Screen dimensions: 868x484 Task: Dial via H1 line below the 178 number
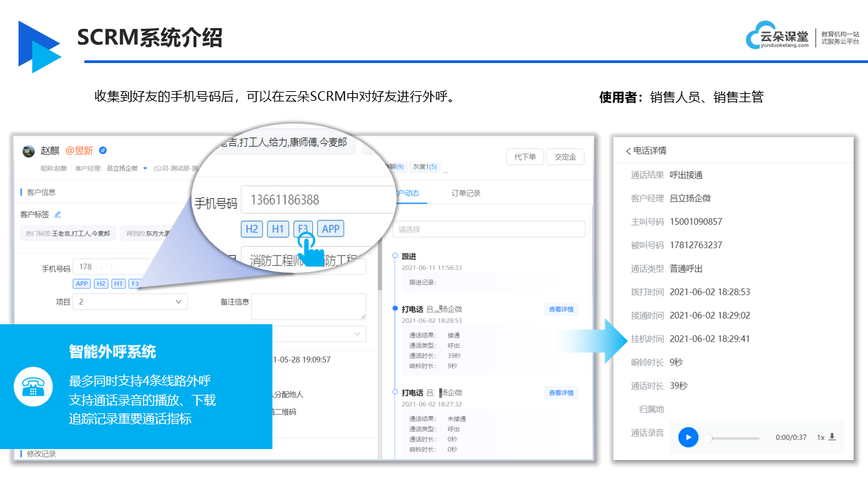[x=119, y=284]
